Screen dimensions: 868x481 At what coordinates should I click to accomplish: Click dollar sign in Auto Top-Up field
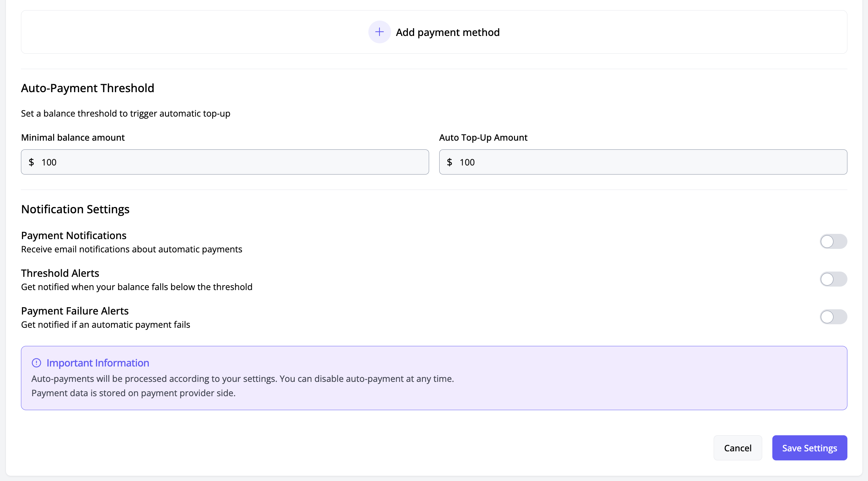coord(449,162)
